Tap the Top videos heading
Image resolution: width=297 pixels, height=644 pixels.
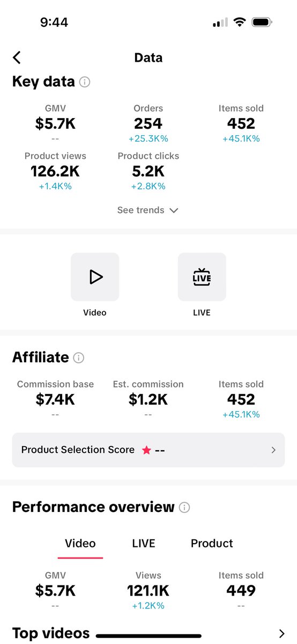(x=51, y=633)
